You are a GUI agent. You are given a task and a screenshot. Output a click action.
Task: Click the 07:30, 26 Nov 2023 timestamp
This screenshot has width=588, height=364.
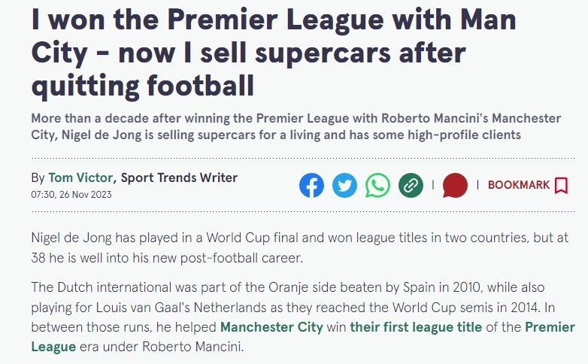coord(71,194)
